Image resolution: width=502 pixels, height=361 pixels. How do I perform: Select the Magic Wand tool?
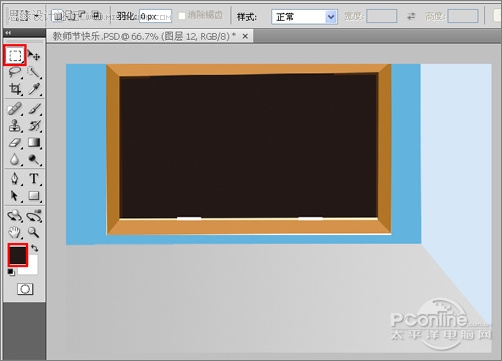coord(34,72)
